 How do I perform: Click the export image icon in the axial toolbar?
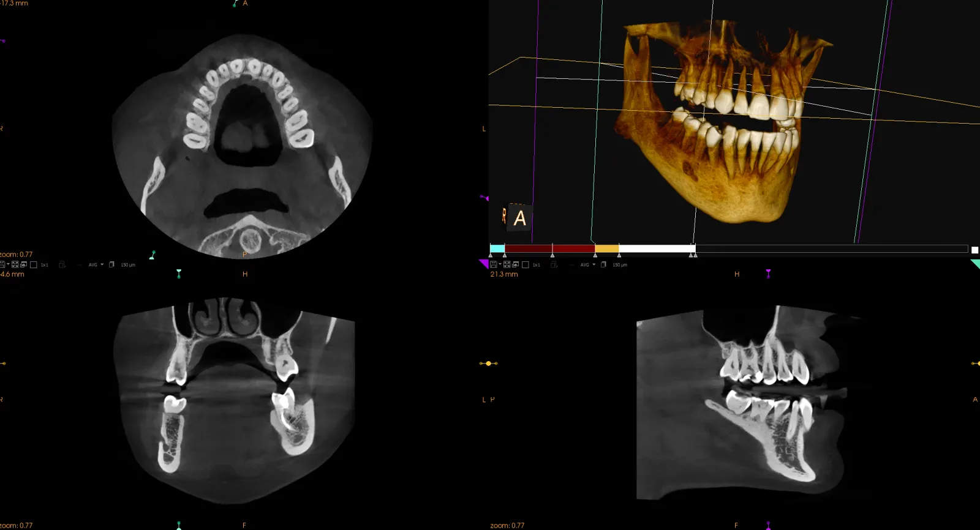(x=23, y=264)
